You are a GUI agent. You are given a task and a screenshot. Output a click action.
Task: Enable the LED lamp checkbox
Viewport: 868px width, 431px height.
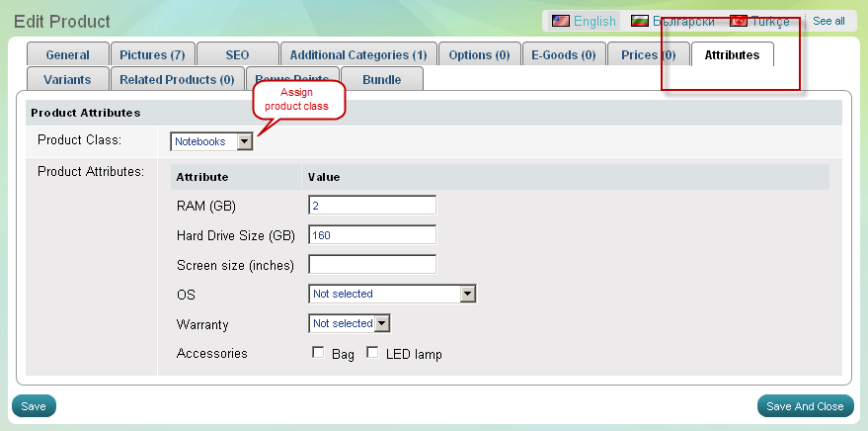(x=372, y=353)
